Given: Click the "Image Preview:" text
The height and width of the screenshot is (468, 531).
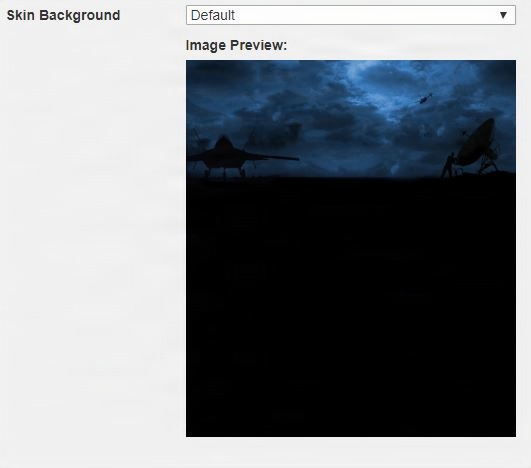Looking at the screenshot, I should tap(236, 45).
